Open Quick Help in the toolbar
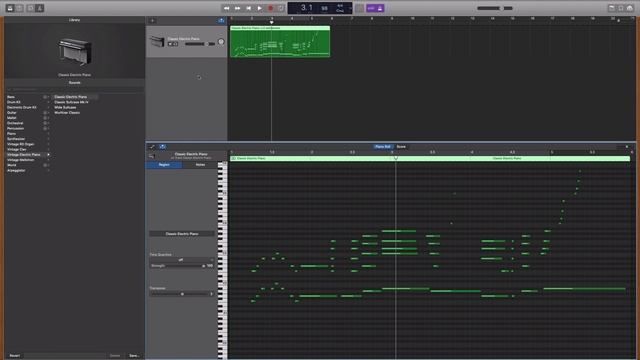 click(19, 8)
